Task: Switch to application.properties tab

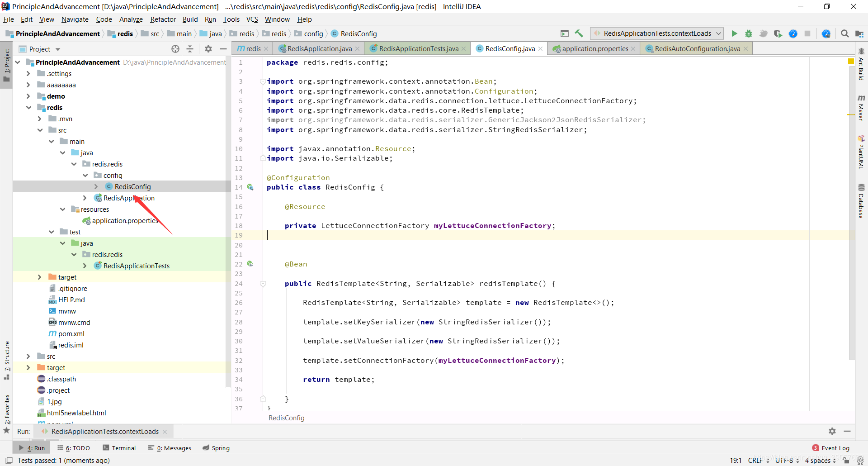Action: [595, 49]
